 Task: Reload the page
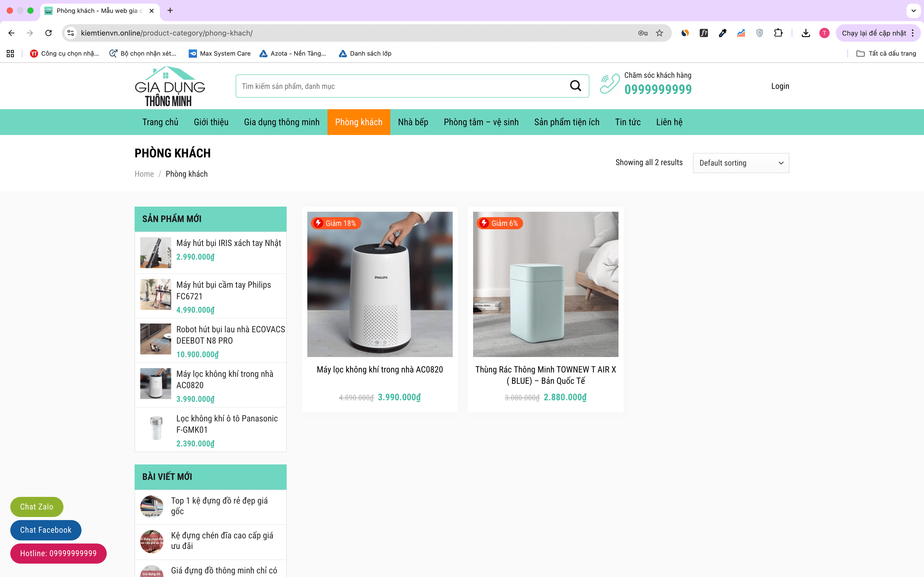coord(48,33)
